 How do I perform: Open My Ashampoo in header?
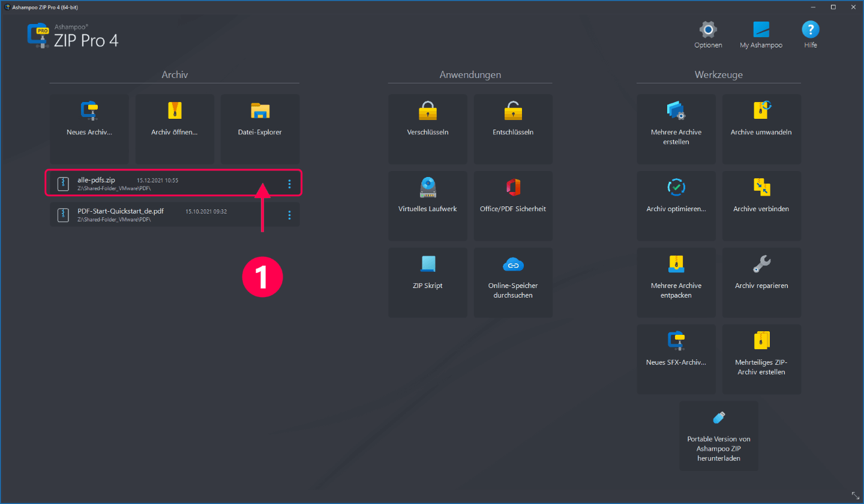pyautogui.click(x=761, y=35)
